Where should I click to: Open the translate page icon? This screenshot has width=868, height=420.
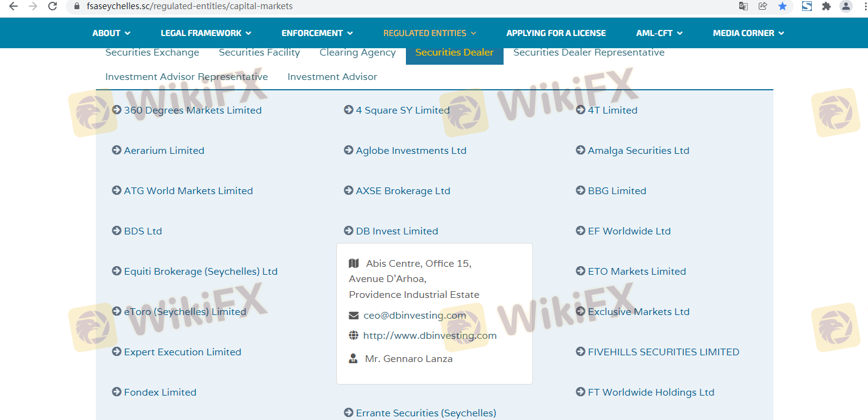743,6
